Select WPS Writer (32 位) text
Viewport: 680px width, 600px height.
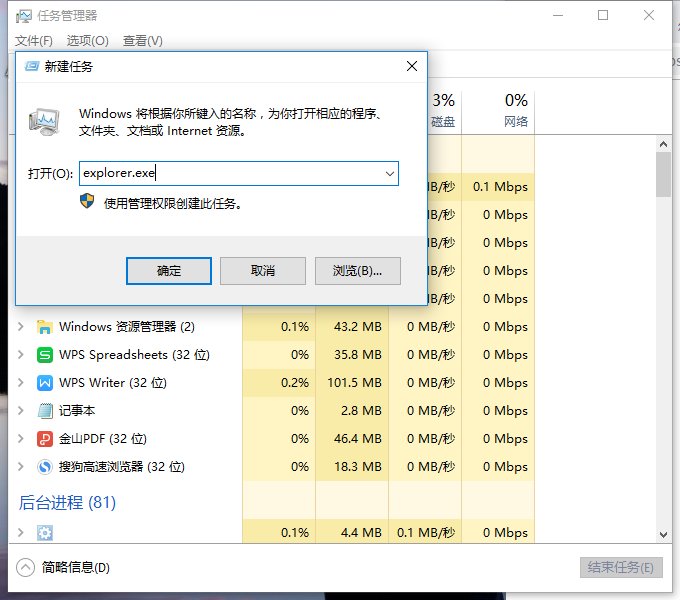point(113,382)
